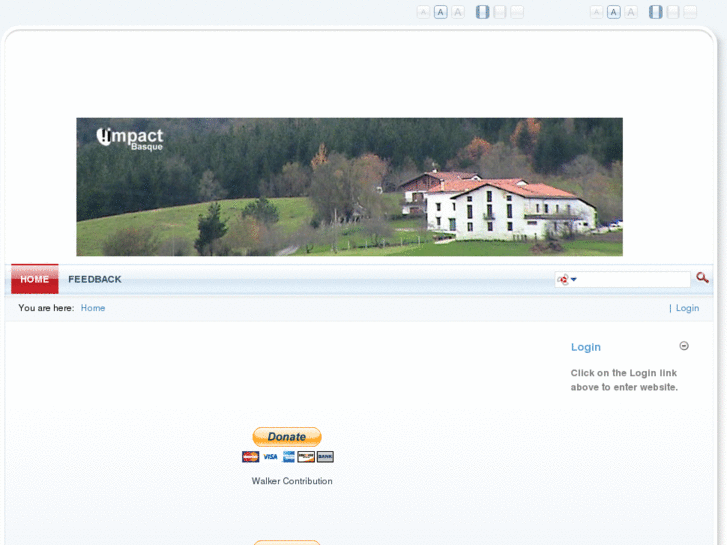Screen dimensions: 727x545
Task: Open the search engine dropdown arrow
Action: (x=574, y=279)
